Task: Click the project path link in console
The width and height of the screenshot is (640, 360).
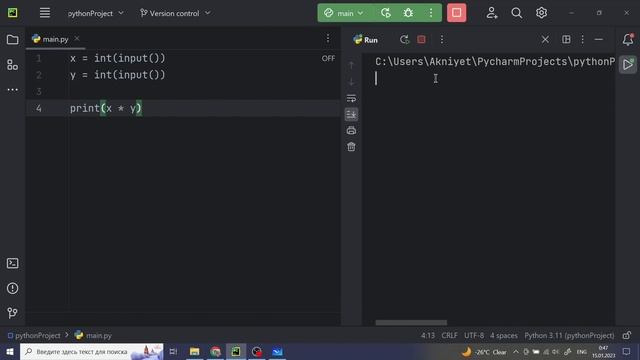Action: (495, 62)
